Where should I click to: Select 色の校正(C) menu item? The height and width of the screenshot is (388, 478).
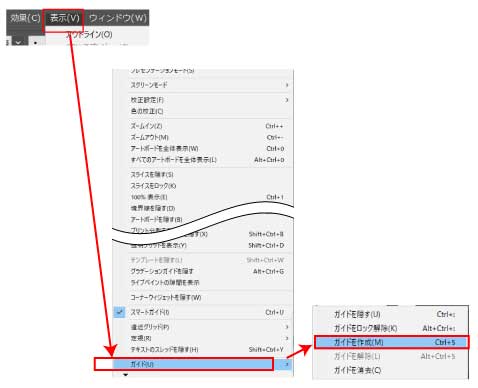click(203, 111)
